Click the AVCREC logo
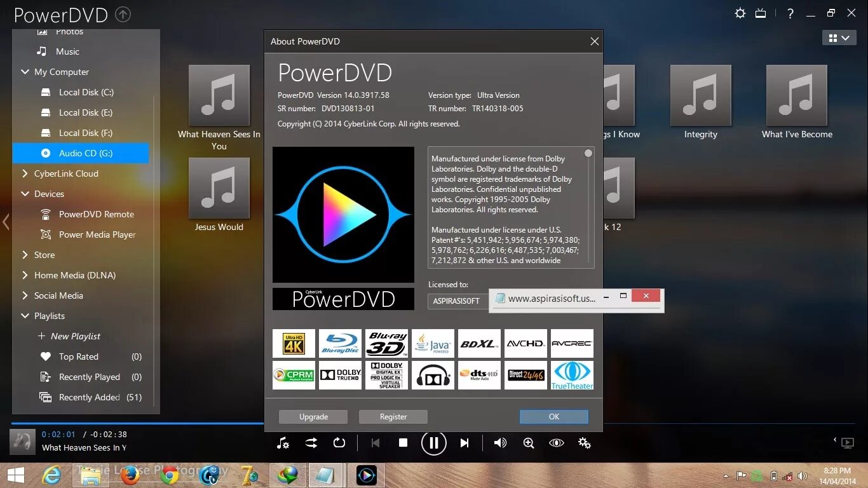Viewport: 868px width, 488px height. click(x=572, y=343)
